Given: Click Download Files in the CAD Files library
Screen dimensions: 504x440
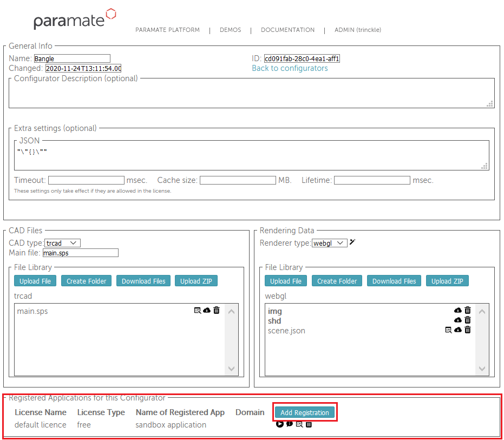Looking at the screenshot, I should coord(143,281).
